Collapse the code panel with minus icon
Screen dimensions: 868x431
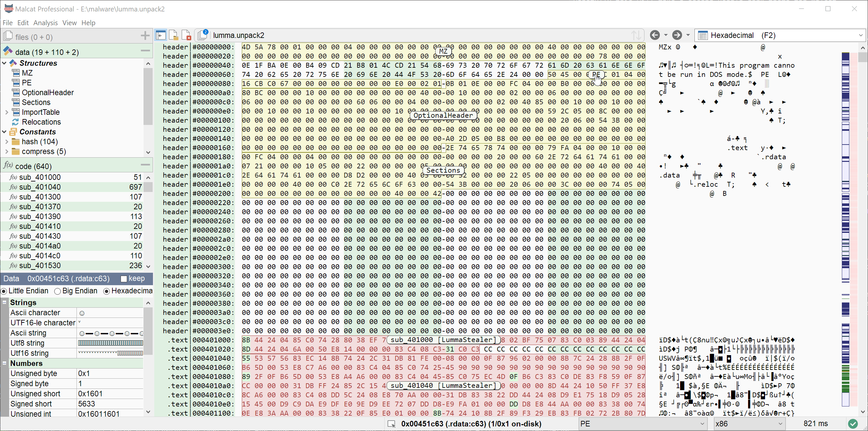coord(145,164)
